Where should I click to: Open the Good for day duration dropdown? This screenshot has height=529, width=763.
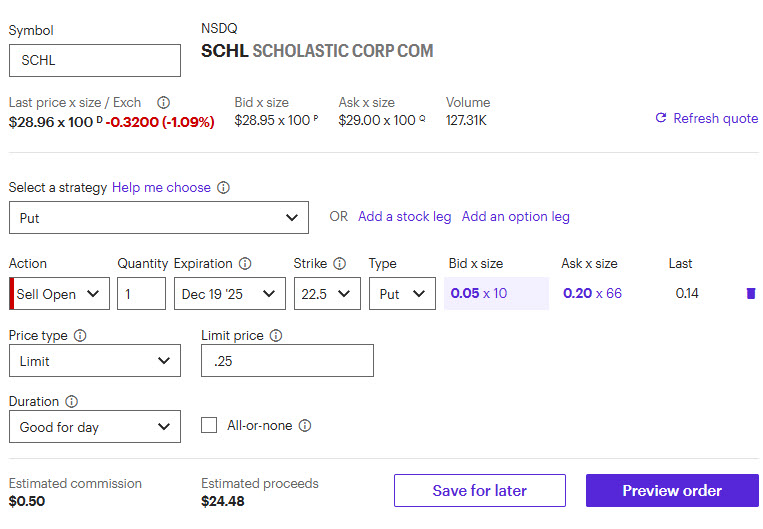coord(95,427)
